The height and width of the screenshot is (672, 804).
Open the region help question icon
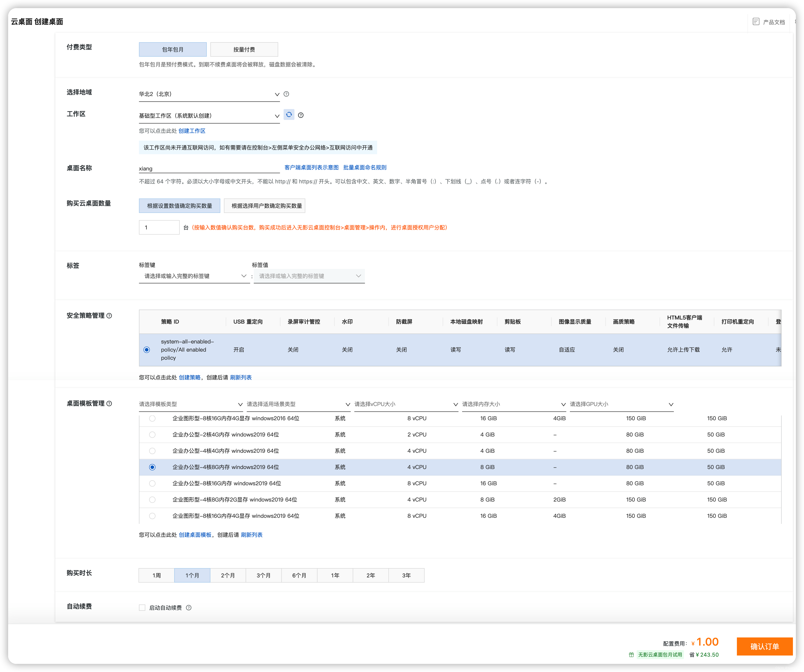coord(286,94)
